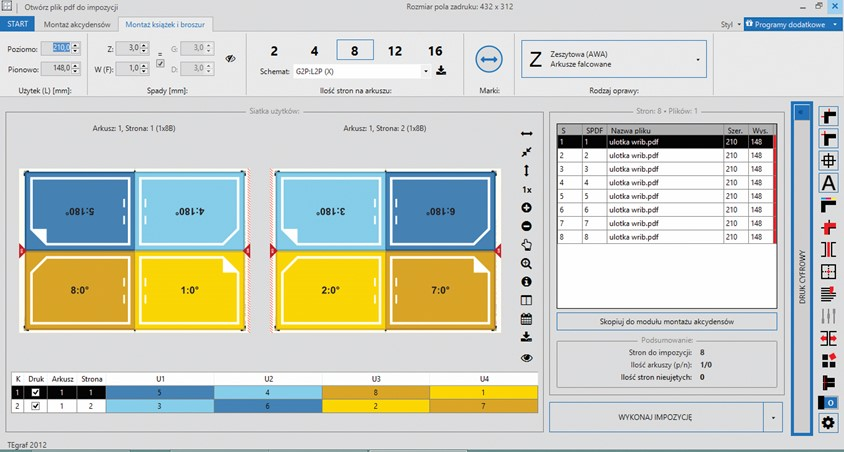Expand the Rodzaj oprawy Zeszytowa dropdown
The width and height of the screenshot is (844, 452).
[696, 59]
